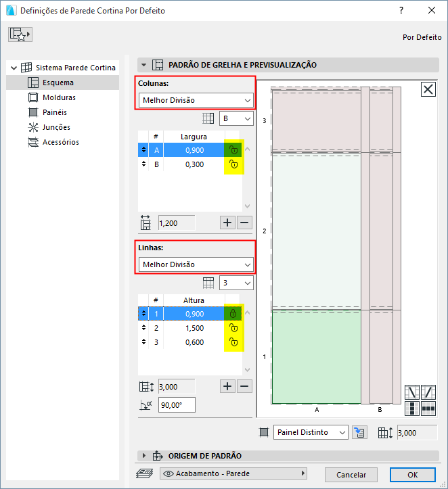Click the row 3 height 0,600
Viewport: 448px width, 489px height.
[x=194, y=342]
